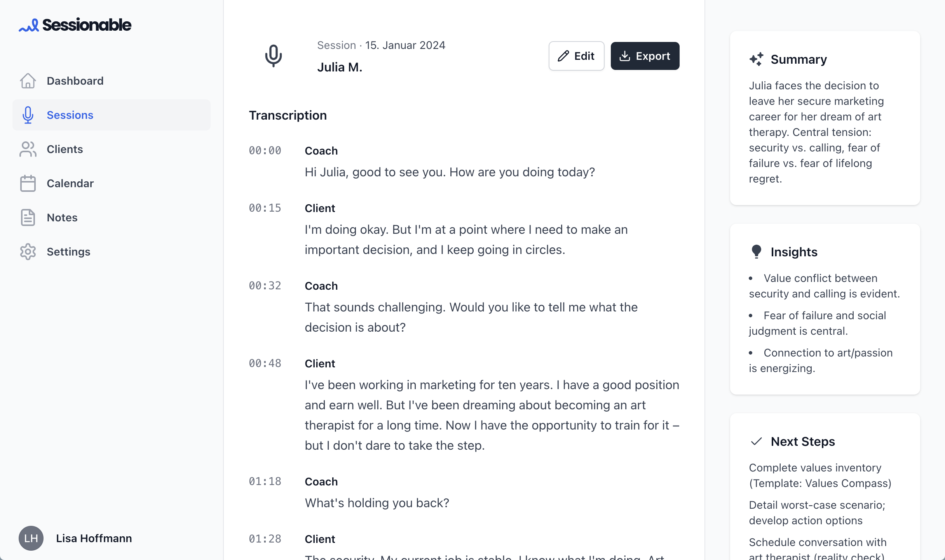
Task: Jump to the 01:18 timestamp
Action: point(265,482)
